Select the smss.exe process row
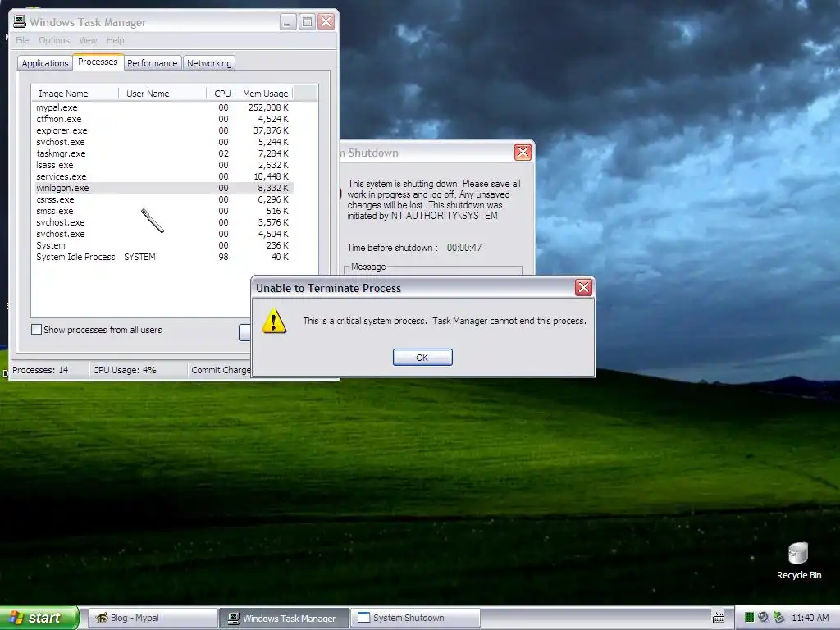This screenshot has height=630, width=840. [162, 211]
